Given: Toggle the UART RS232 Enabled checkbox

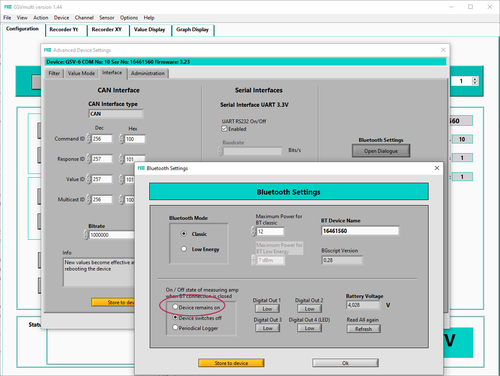Looking at the screenshot, I should click(225, 129).
